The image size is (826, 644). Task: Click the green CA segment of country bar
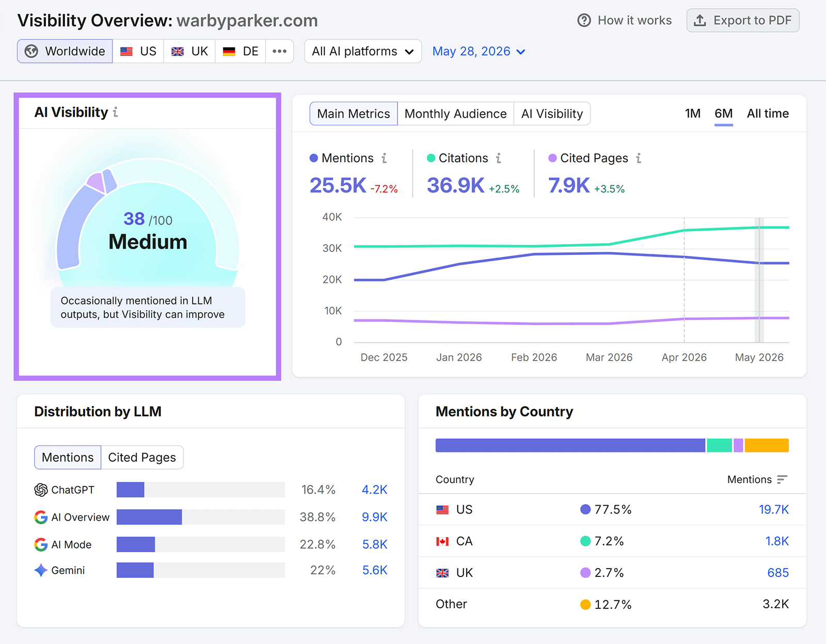point(719,445)
